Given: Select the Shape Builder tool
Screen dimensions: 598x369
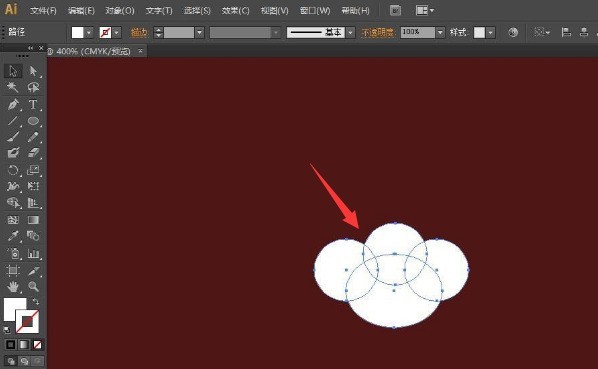Looking at the screenshot, I should 13,203.
